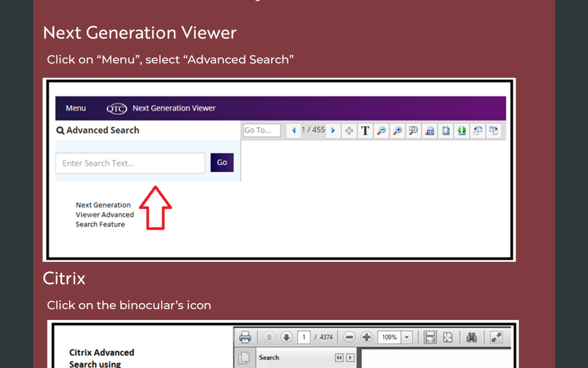Screen dimensions: 588x368
Task: Open the Menu in Next Generation Viewer
Action: coord(76,108)
